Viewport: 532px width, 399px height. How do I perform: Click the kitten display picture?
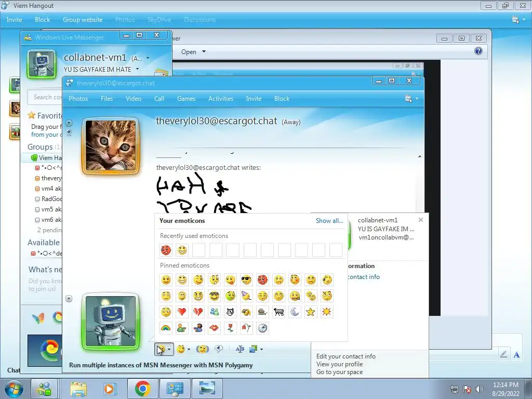111,145
